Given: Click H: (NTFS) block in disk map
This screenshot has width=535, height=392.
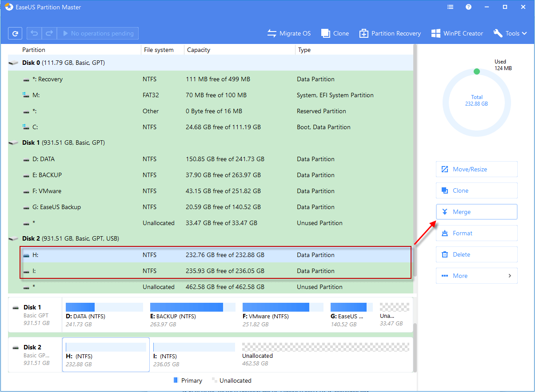Looking at the screenshot, I should [106, 354].
